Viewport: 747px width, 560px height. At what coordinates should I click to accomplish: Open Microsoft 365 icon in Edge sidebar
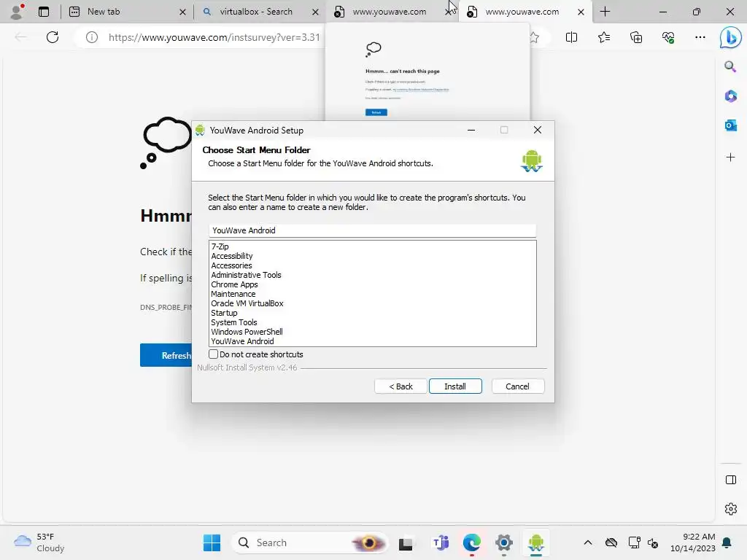730,96
